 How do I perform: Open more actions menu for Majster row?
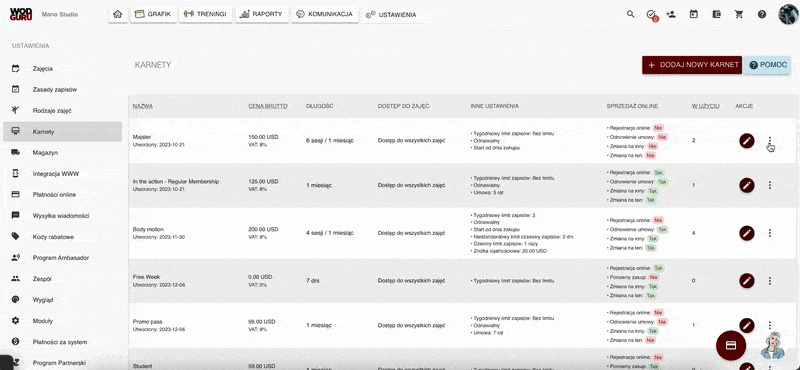[769, 141]
